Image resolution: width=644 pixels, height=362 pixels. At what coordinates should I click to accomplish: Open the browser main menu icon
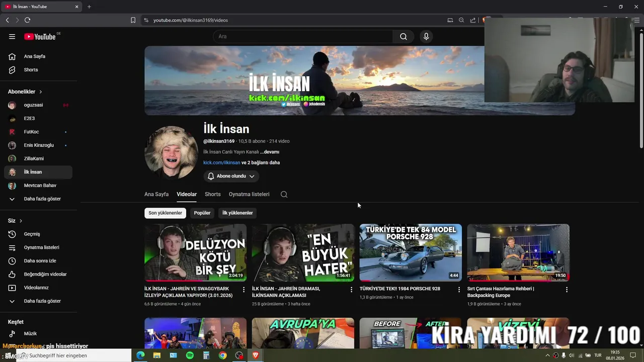pyautogui.click(x=636, y=20)
